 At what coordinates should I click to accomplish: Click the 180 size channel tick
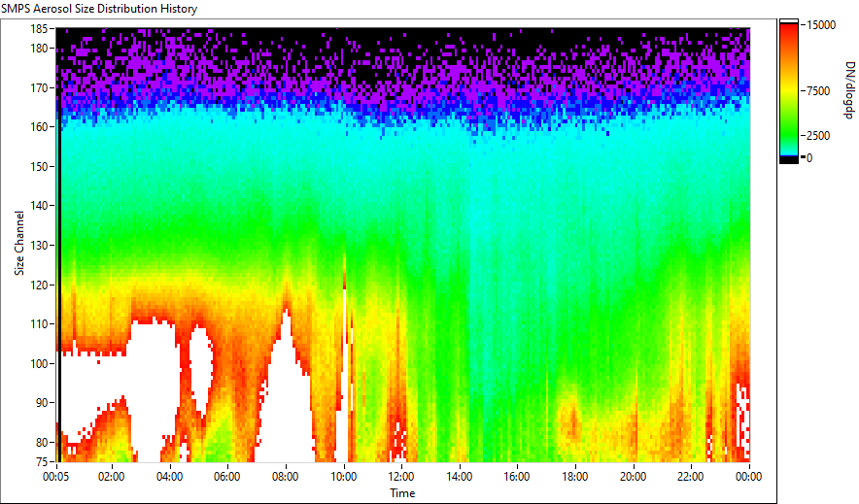coord(40,49)
